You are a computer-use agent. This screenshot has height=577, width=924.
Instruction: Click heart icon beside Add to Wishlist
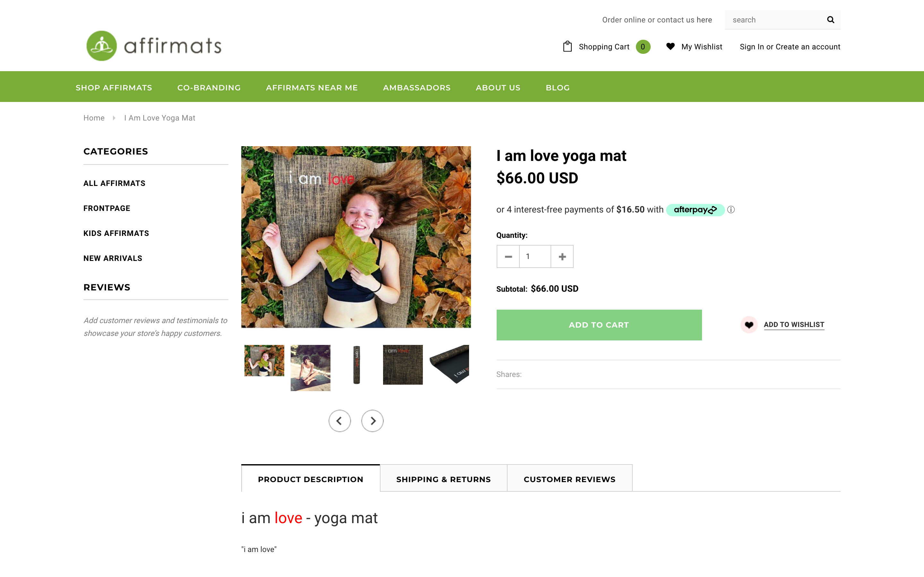coord(749,325)
